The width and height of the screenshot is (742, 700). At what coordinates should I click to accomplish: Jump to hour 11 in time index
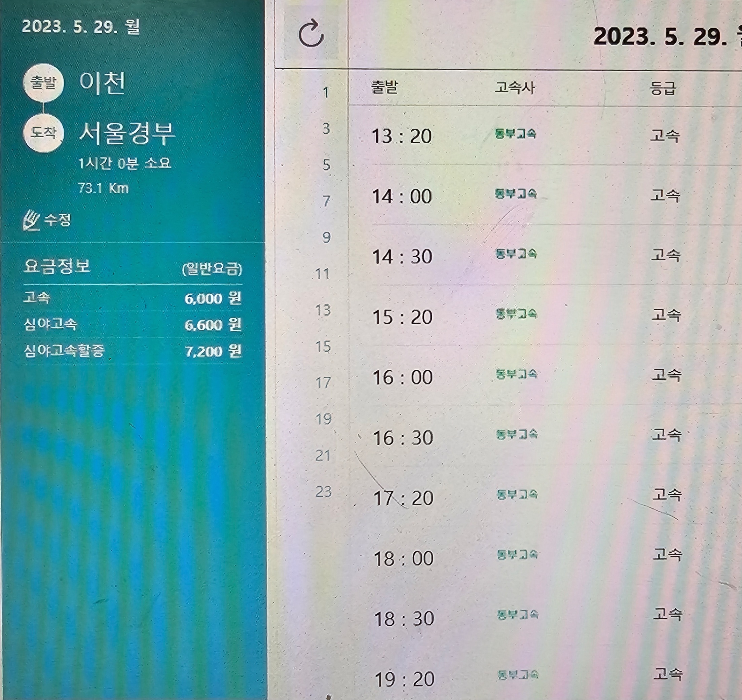323,274
